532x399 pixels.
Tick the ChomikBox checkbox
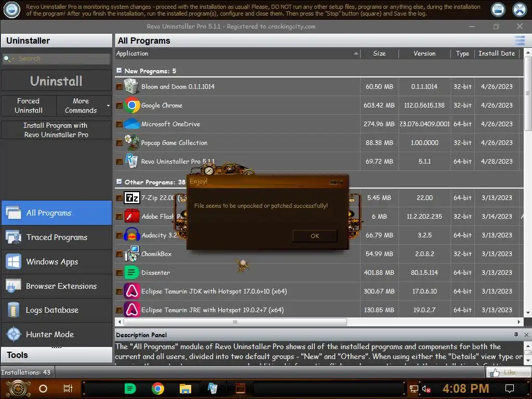[x=119, y=254]
